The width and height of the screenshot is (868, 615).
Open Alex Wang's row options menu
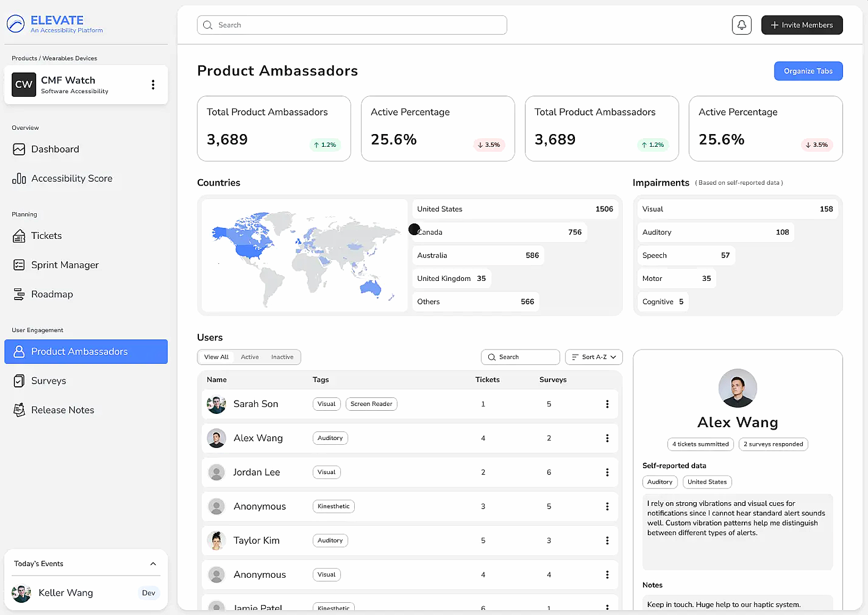607,438
